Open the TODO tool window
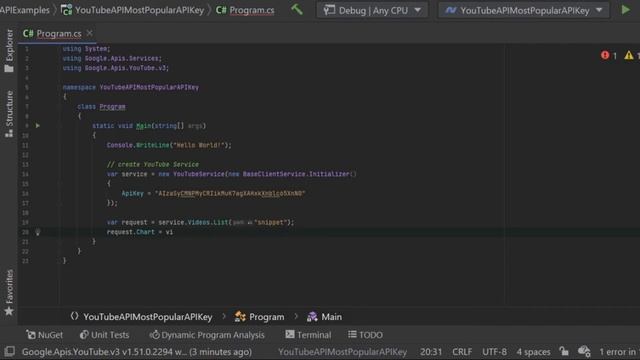This screenshot has width=640, height=360. [x=365, y=335]
